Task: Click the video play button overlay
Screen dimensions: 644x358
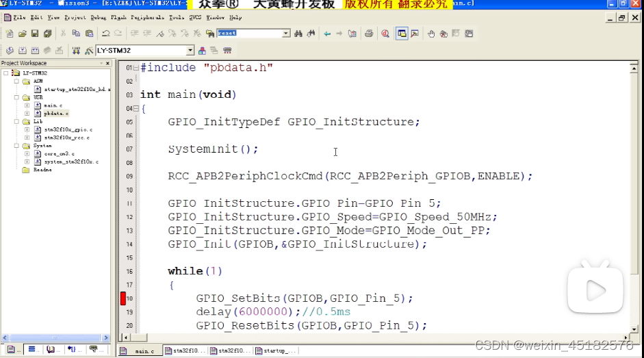Action: 595,291
